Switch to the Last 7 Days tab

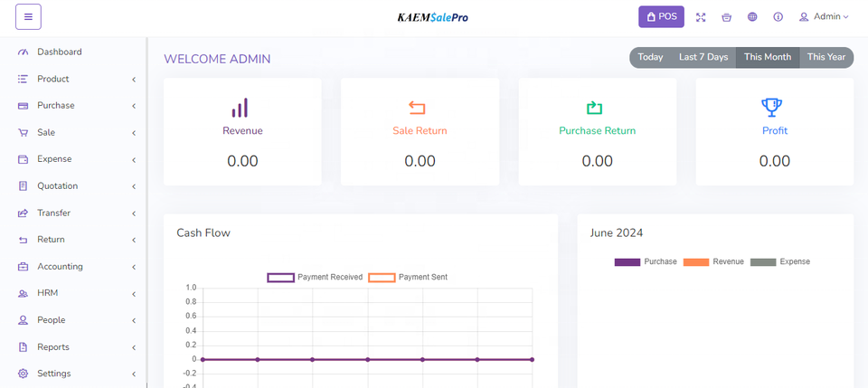703,57
